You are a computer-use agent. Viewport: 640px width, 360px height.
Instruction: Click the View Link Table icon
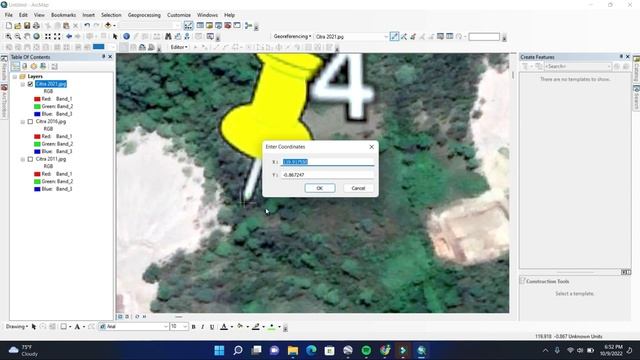[x=449, y=37]
